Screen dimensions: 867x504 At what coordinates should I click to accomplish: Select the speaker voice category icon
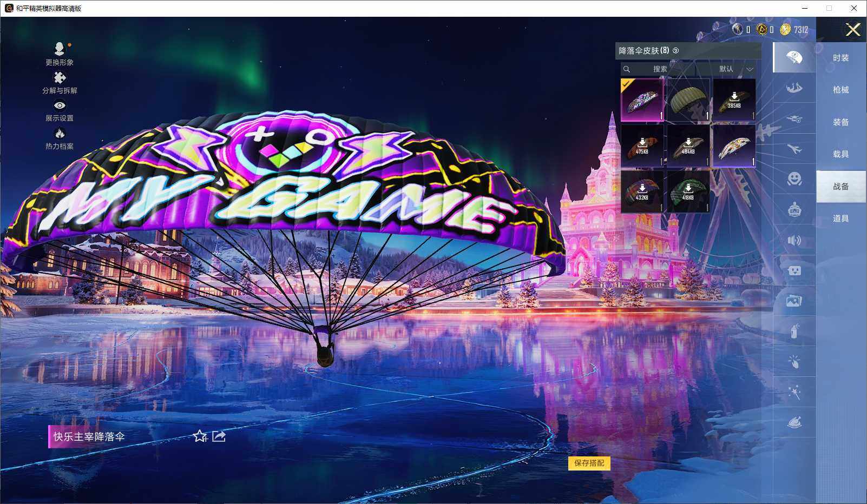794,240
